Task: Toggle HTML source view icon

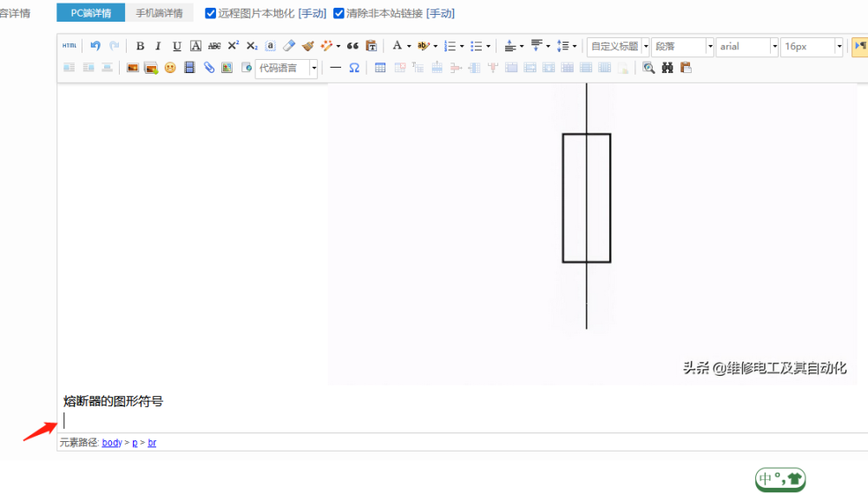Action: tap(69, 46)
